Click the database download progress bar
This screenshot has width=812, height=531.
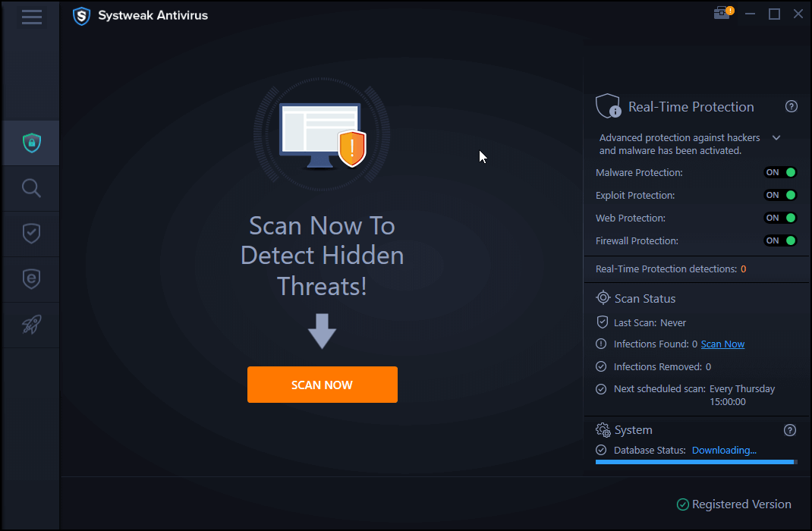tap(694, 462)
